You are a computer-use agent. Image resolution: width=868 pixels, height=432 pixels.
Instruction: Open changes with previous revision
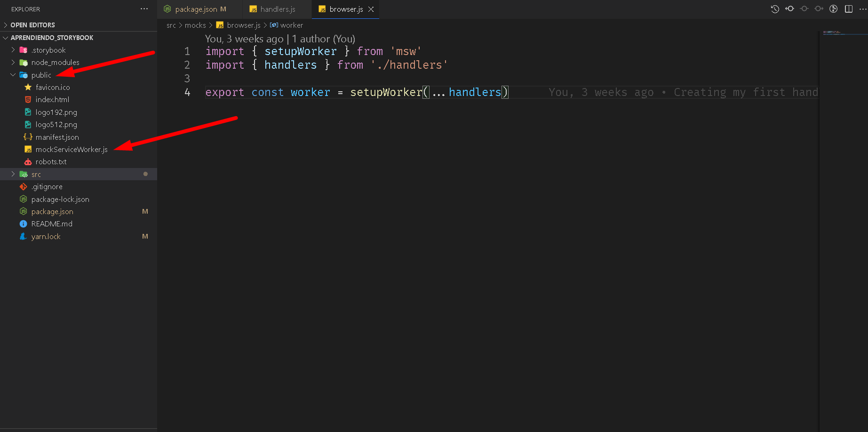tap(789, 9)
